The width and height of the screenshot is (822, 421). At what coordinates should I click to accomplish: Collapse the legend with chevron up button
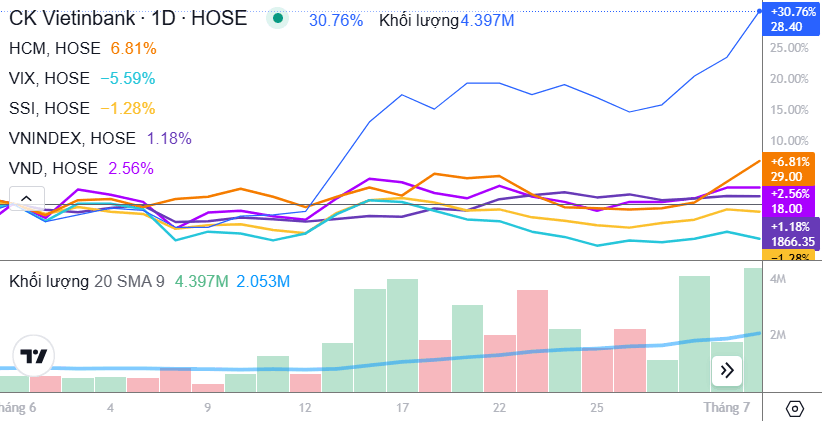(x=27, y=199)
